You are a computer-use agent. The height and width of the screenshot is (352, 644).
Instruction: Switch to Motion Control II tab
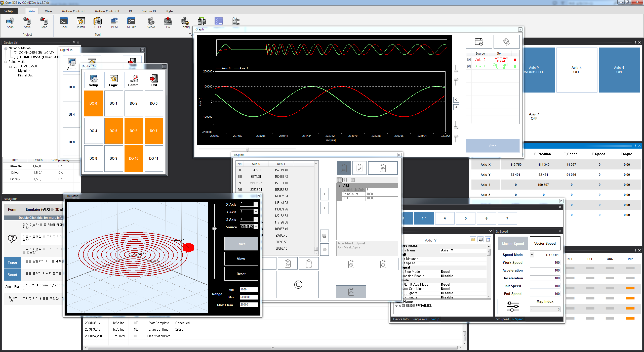pyautogui.click(x=107, y=11)
